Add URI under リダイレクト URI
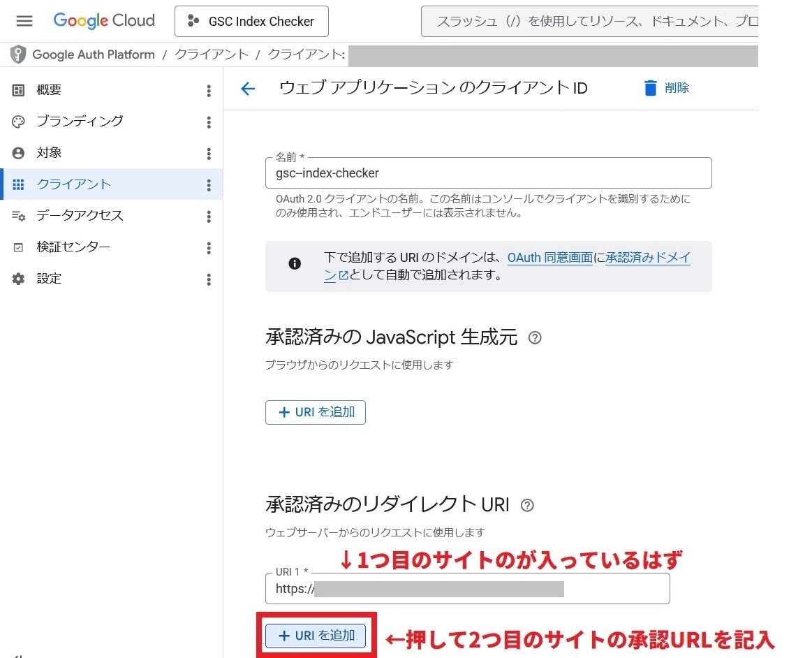Viewport: 812px width, 658px height. [x=316, y=636]
